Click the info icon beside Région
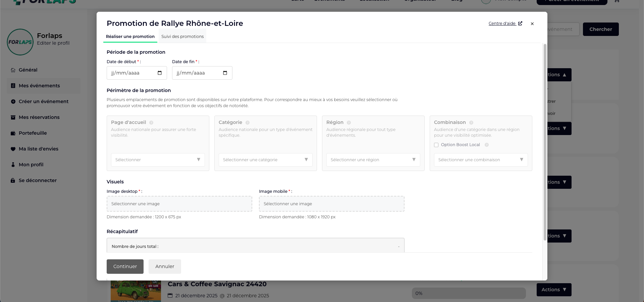Image resolution: width=644 pixels, height=302 pixels. pos(349,123)
